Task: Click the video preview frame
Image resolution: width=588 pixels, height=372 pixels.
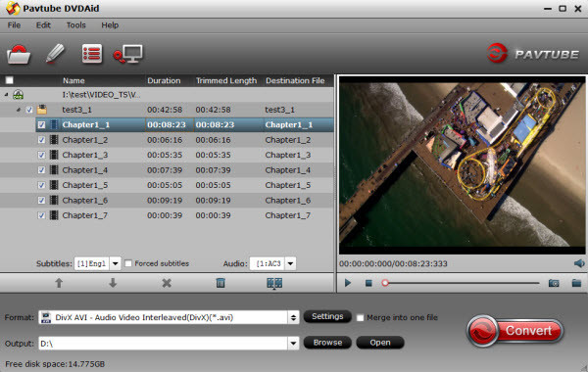Action: [462, 164]
